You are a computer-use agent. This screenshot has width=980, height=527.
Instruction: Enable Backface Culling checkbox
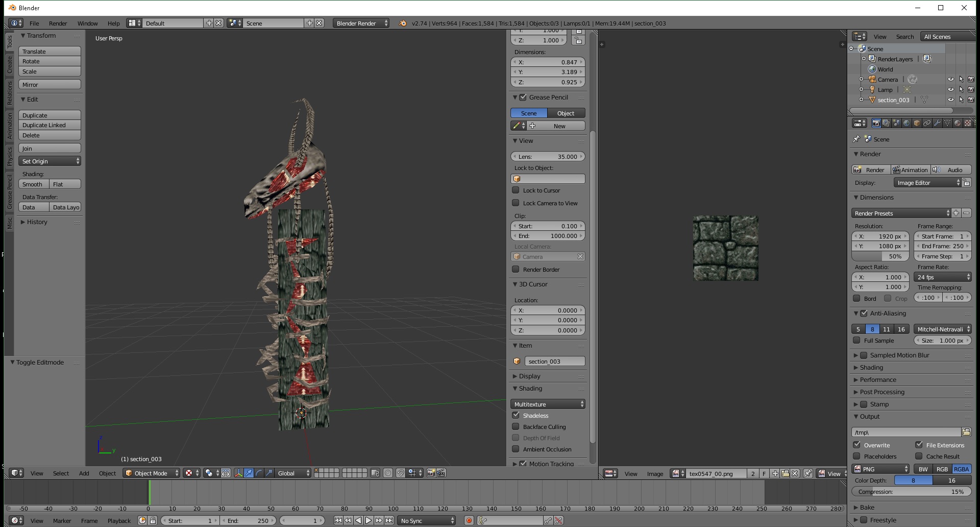click(516, 426)
